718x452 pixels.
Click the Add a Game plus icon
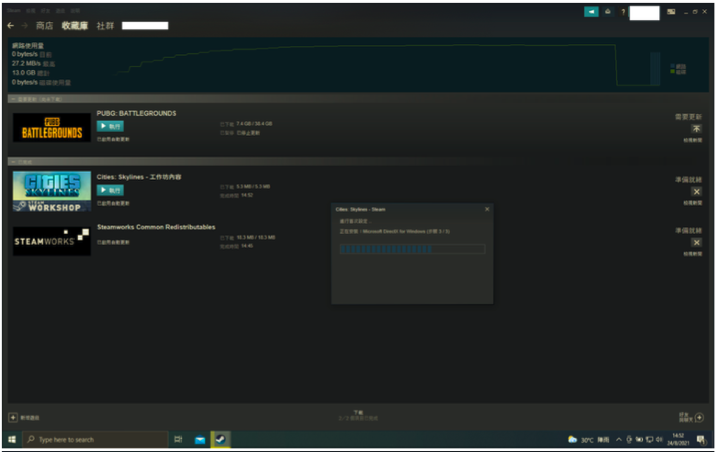click(x=13, y=418)
